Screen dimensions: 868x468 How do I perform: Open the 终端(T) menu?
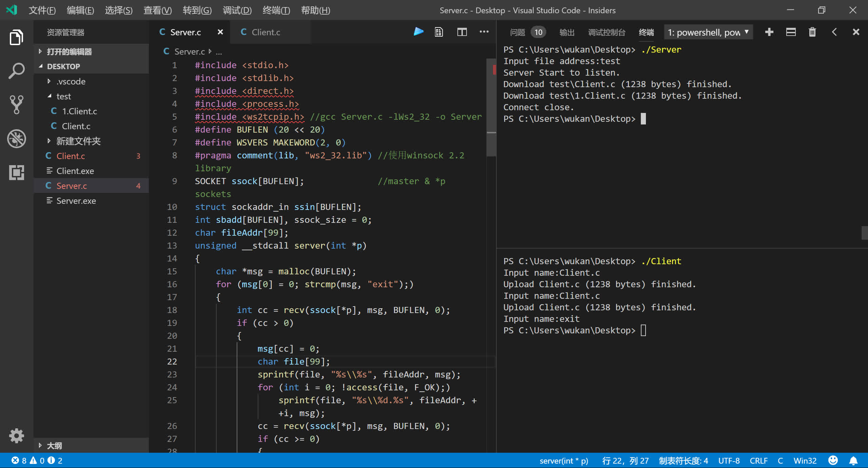276,10
